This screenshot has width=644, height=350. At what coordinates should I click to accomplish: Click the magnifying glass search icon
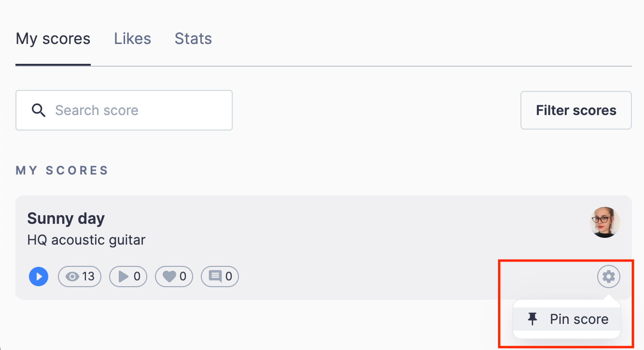39,110
